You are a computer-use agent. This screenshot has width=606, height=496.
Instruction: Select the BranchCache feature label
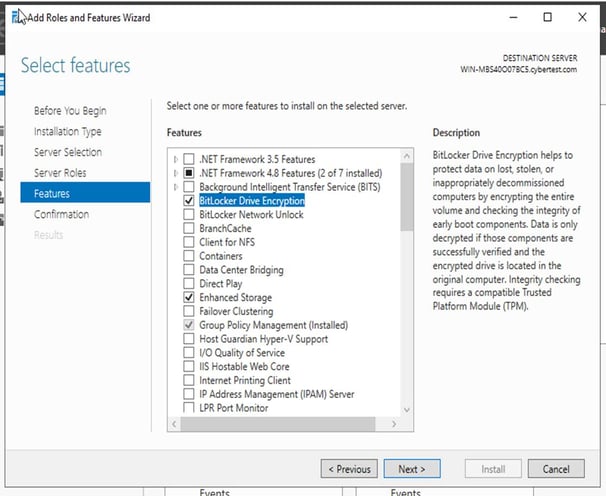[x=225, y=228]
